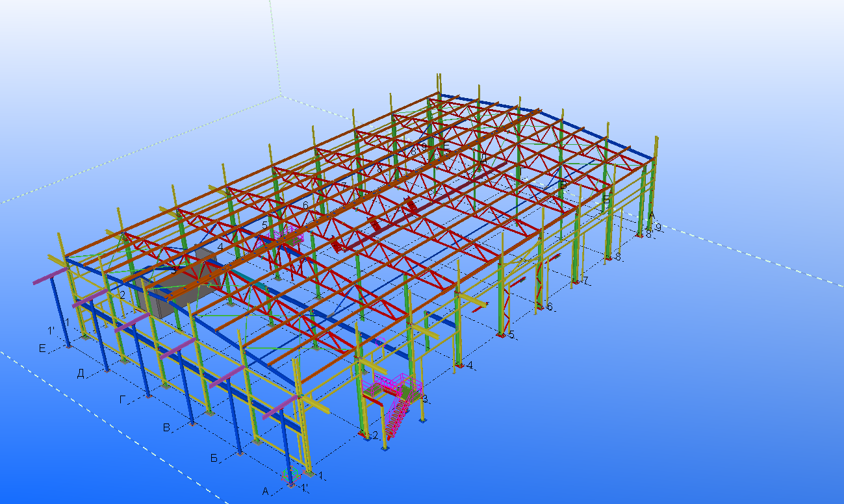
Task: Select the ground-level grid label 6 on the right side
Action: click(550, 307)
